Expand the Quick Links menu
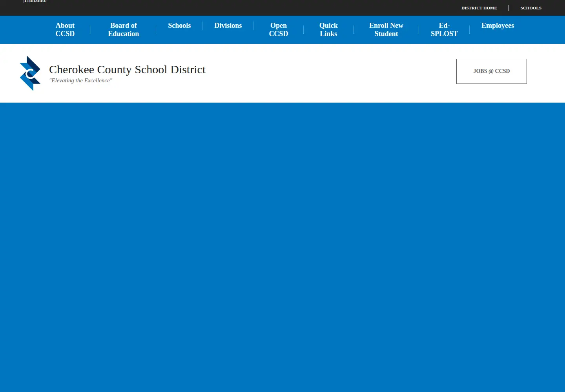Viewport: 565px width, 392px height. tap(328, 30)
